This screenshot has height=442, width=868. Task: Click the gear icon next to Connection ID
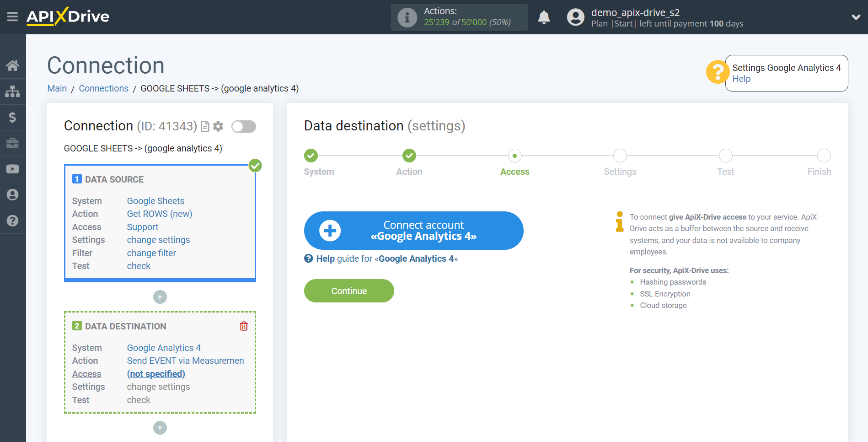[219, 126]
